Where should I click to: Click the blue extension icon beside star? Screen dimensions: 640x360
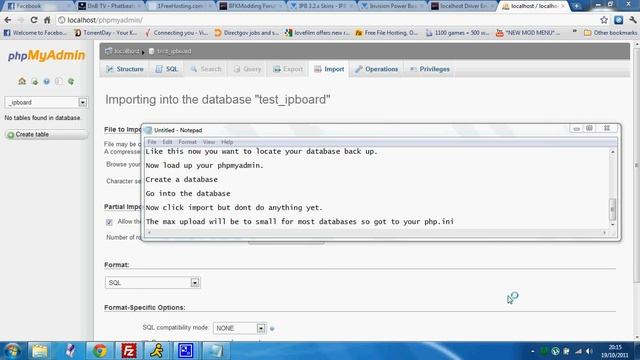coord(619,20)
